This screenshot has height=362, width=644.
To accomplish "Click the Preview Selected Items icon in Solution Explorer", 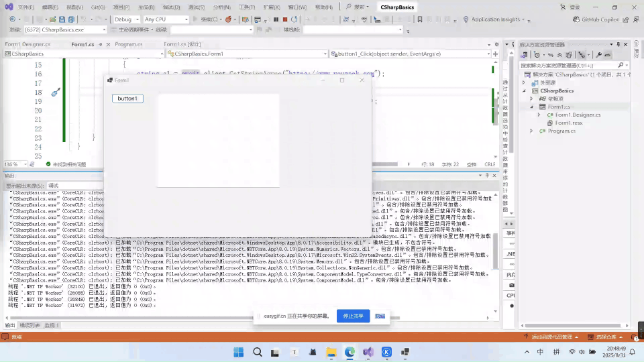I will [608, 54].
